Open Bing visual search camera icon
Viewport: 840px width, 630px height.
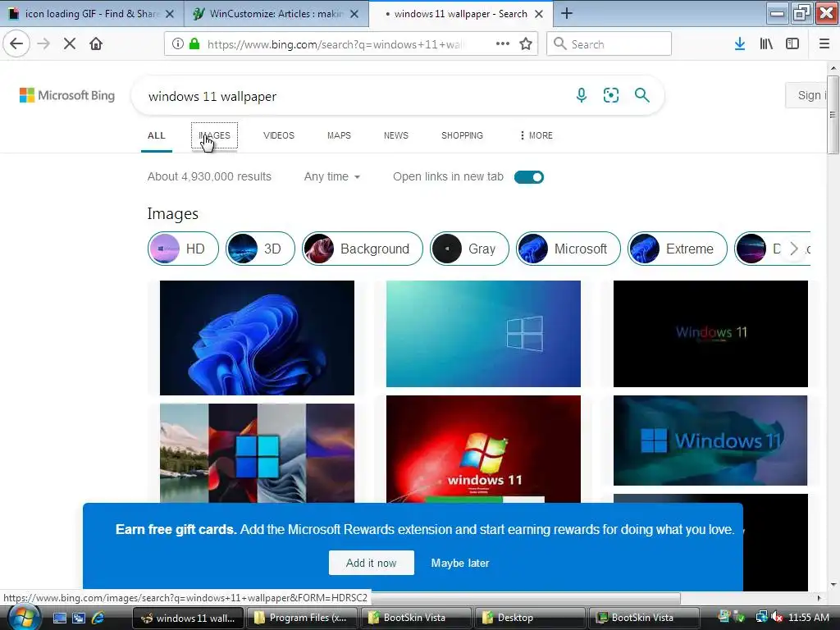[610, 95]
